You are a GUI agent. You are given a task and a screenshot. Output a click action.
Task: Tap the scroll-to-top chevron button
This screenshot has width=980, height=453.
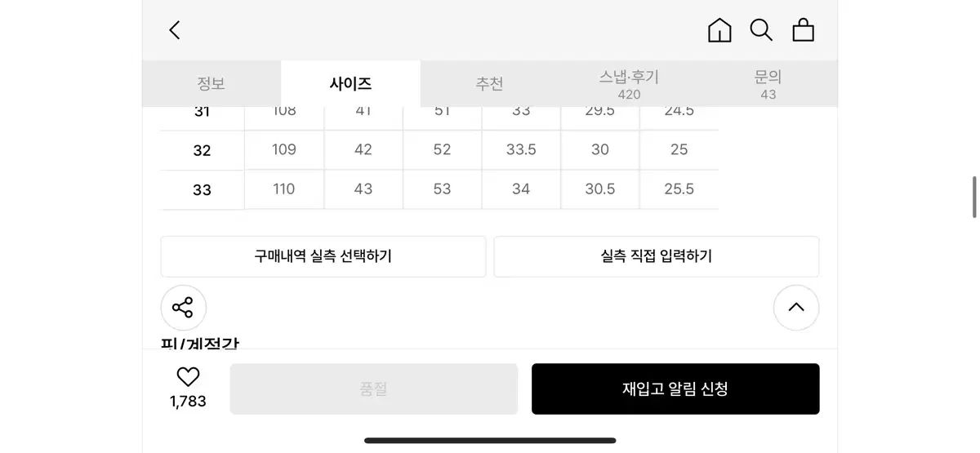796,307
